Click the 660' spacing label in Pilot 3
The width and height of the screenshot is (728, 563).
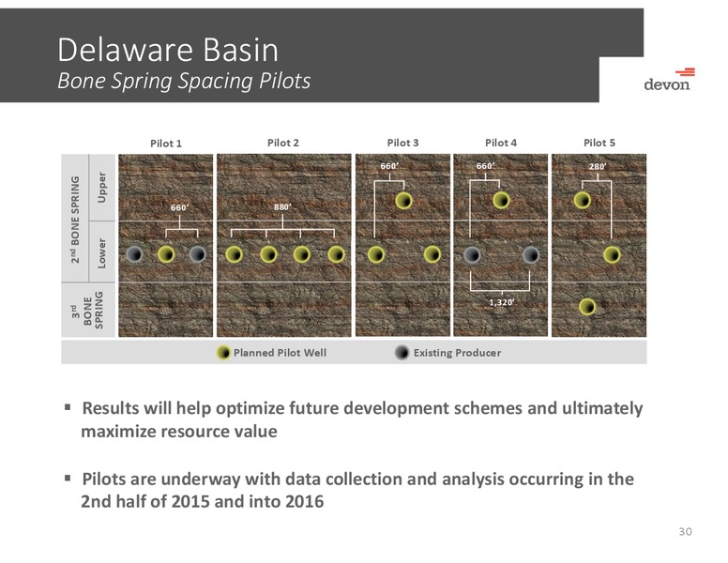[389, 166]
